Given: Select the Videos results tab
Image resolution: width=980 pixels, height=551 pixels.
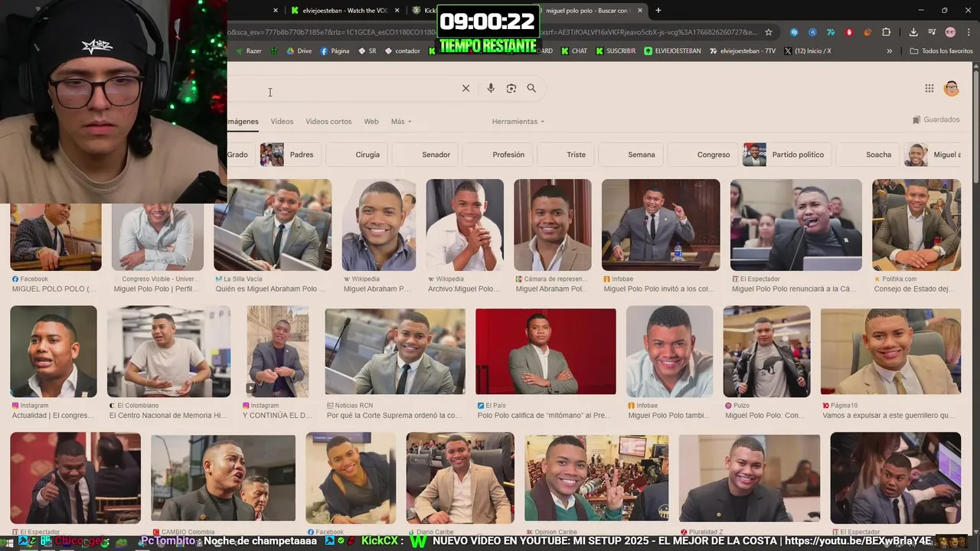Looking at the screenshot, I should pos(282,122).
